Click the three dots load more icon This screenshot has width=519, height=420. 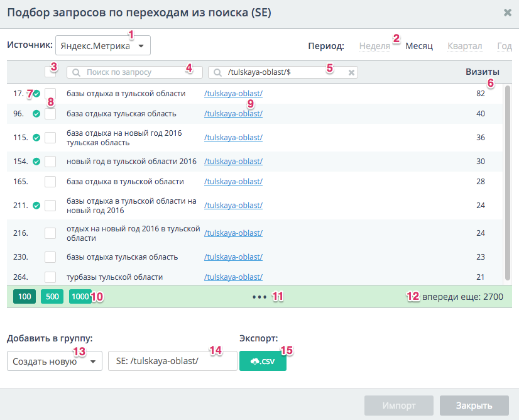coord(259,297)
